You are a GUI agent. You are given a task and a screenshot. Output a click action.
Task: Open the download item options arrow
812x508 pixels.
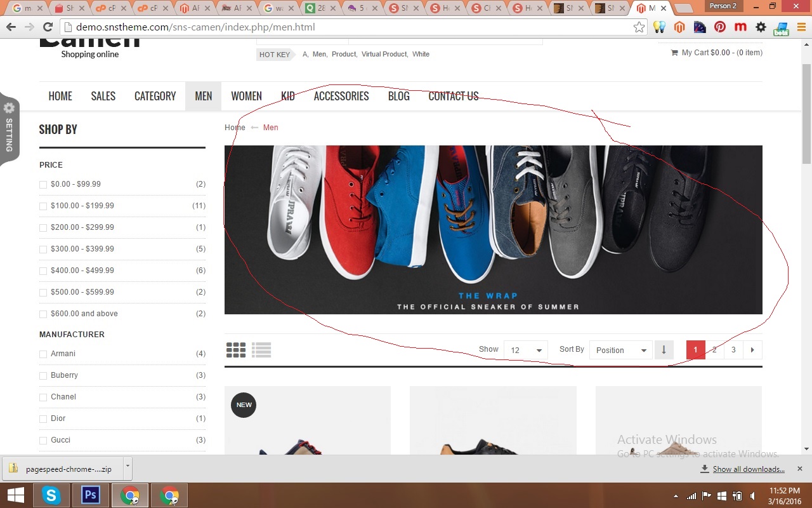(128, 466)
